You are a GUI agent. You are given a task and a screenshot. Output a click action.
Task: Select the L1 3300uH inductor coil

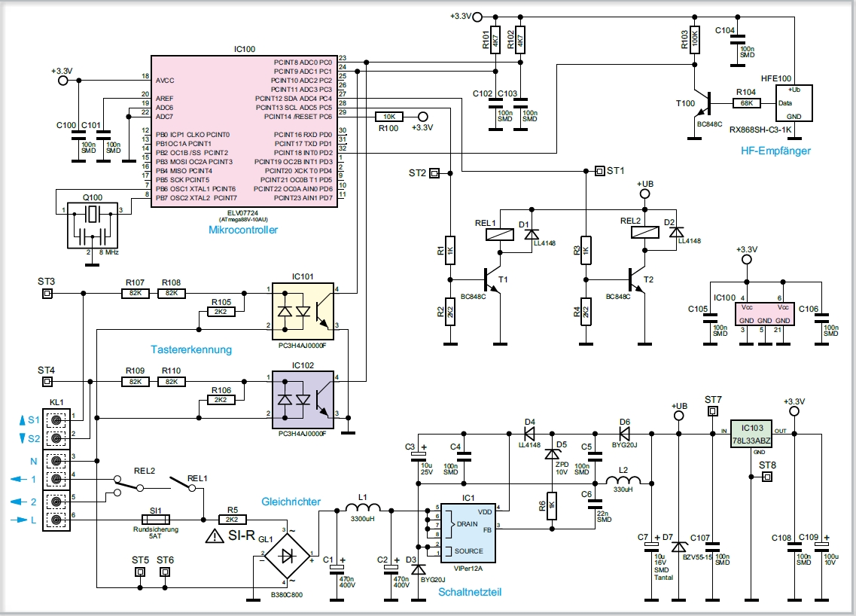362,508
